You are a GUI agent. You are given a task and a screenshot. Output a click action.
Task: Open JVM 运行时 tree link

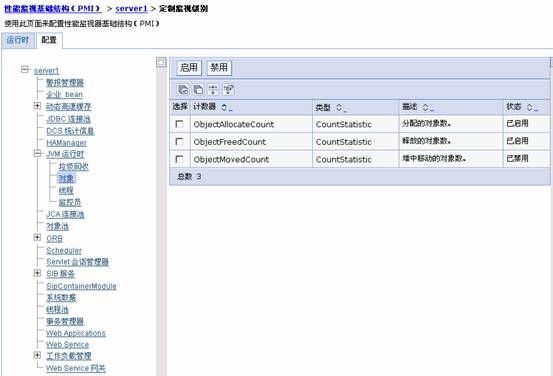tap(65, 154)
